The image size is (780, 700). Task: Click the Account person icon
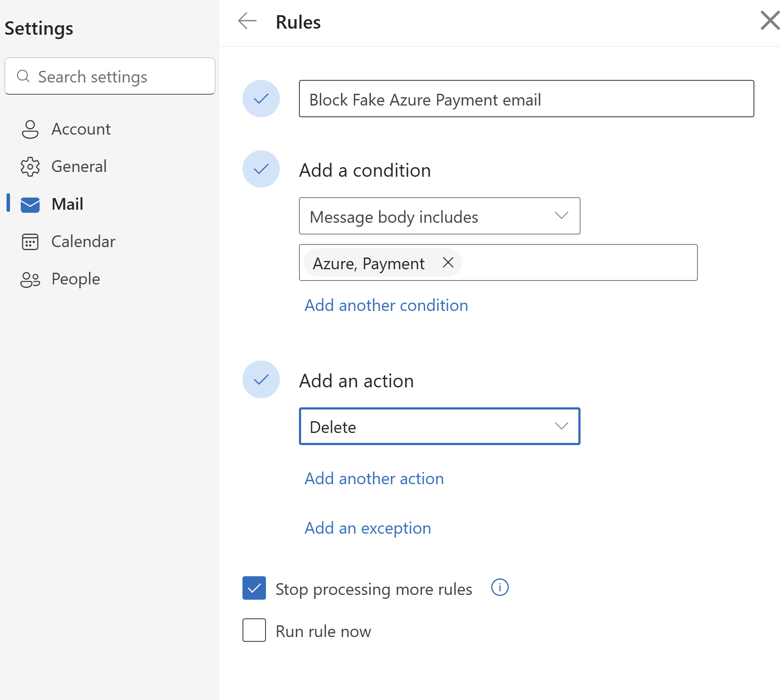[x=30, y=129]
